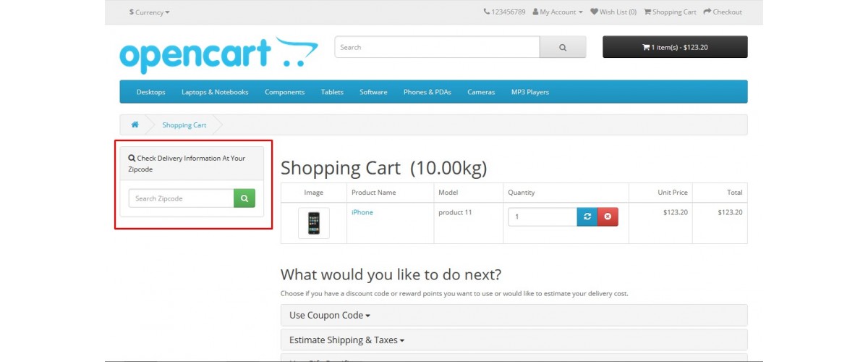Click the iPhone product thumbnail

pyautogui.click(x=314, y=223)
